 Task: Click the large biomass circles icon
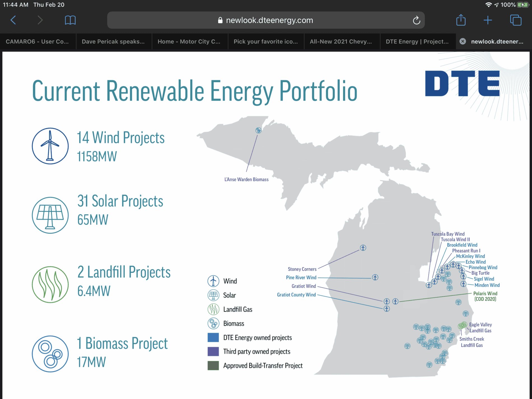click(50, 354)
